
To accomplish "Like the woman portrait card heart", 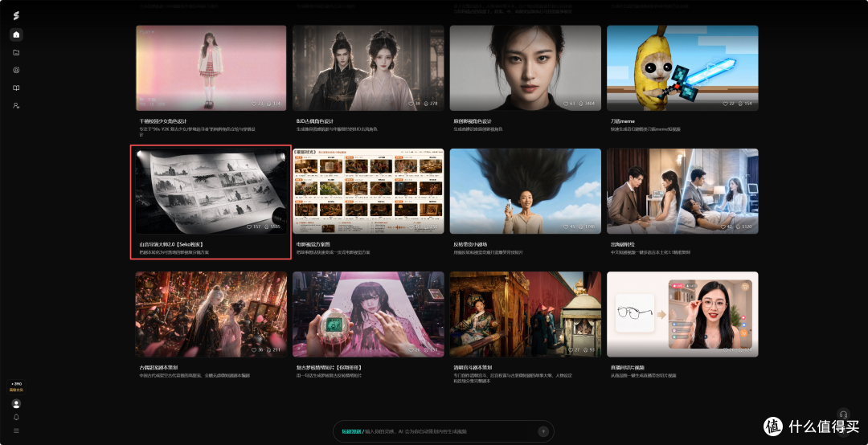I will [566, 104].
